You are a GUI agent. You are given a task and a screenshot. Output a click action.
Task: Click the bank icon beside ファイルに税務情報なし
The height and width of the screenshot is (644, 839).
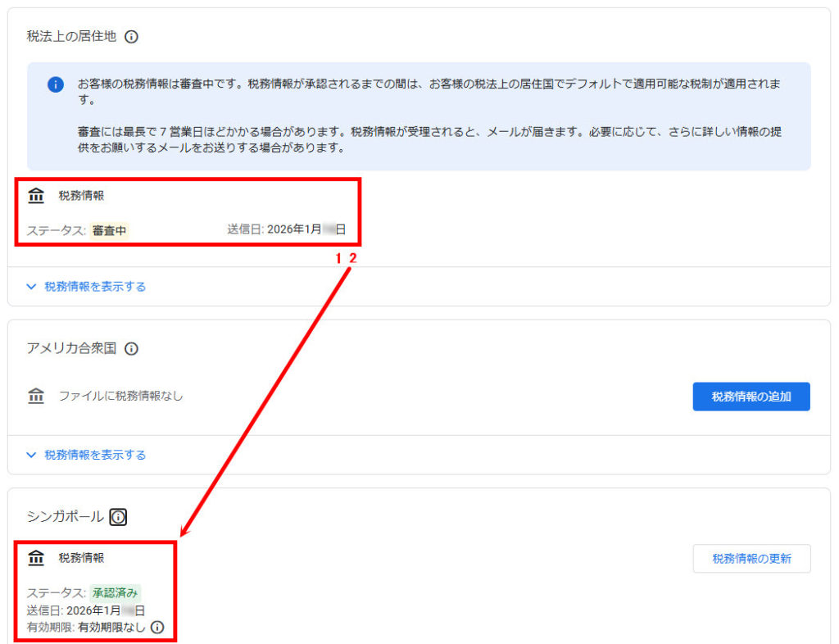(36, 397)
